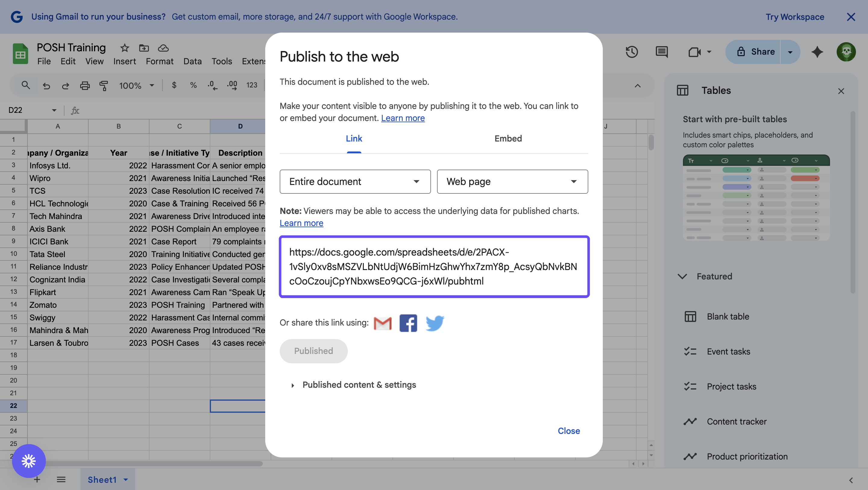Open the Insert menu
This screenshot has width=868, height=490.
124,61
